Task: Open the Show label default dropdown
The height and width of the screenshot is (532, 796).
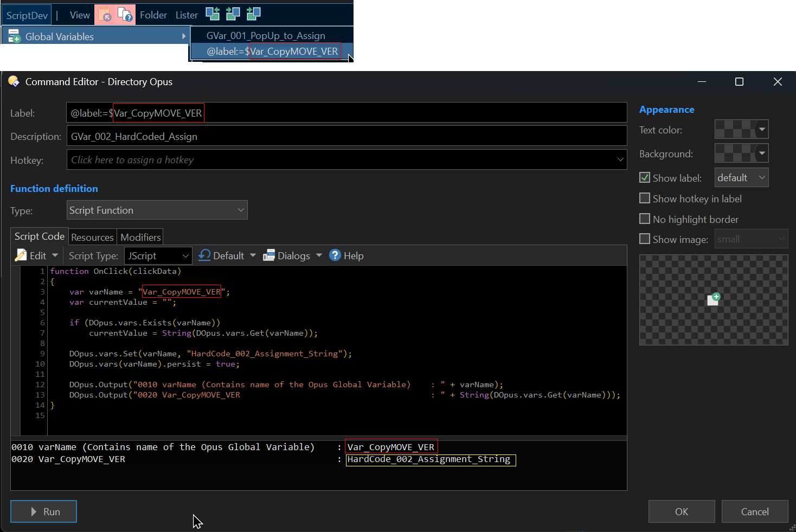Action: pyautogui.click(x=741, y=178)
